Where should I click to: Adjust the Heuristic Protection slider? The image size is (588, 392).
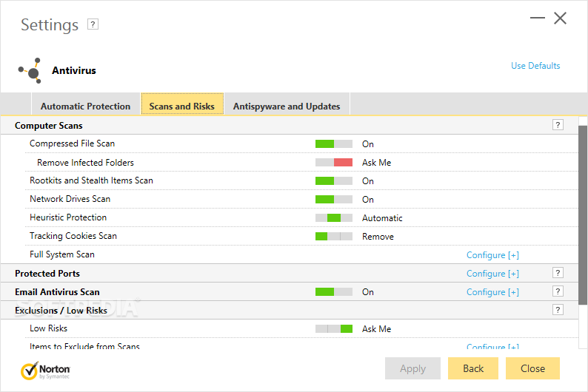click(333, 217)
